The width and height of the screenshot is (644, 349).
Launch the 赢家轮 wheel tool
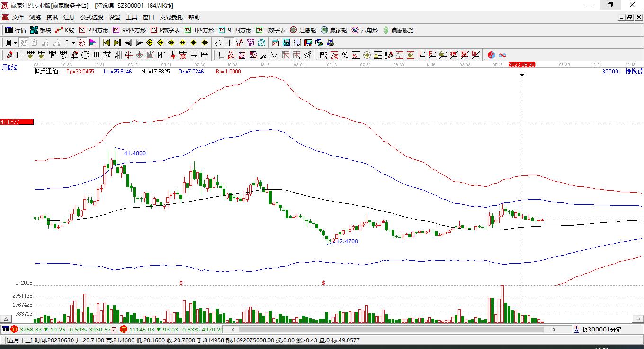point(334,30)
